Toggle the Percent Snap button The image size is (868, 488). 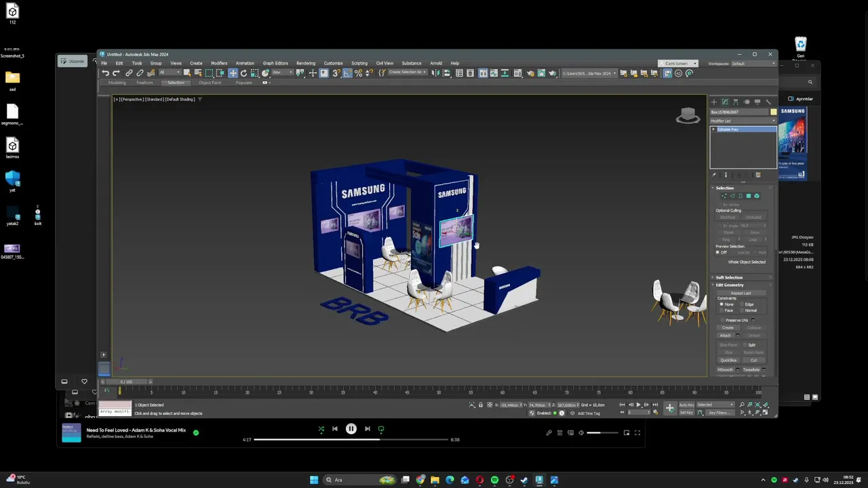pyautogui.click(x=358, y=73)
